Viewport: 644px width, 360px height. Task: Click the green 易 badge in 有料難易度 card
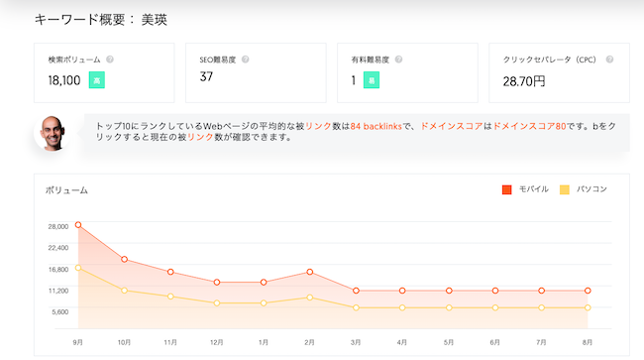tap(372, 80)
